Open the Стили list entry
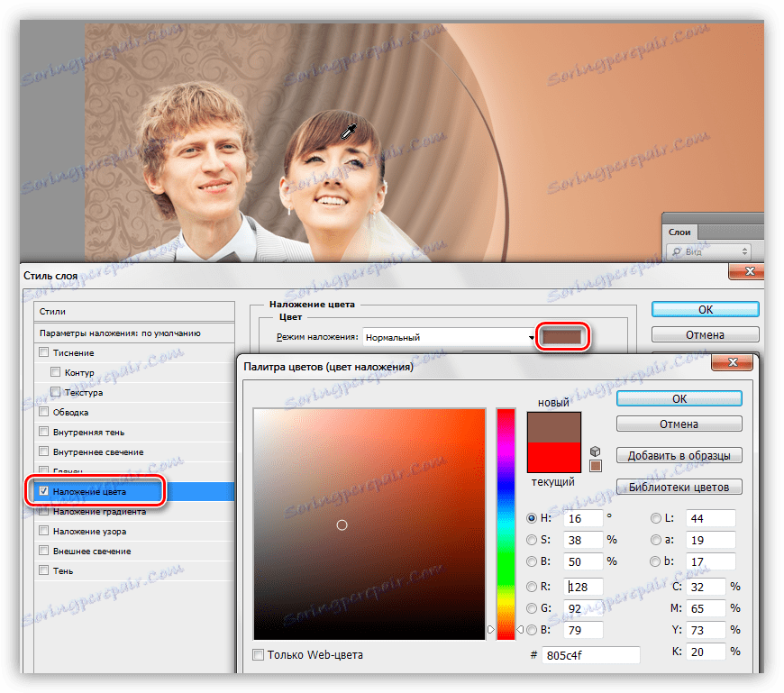This screenshot has height=693, width=784. pos(134,311)
